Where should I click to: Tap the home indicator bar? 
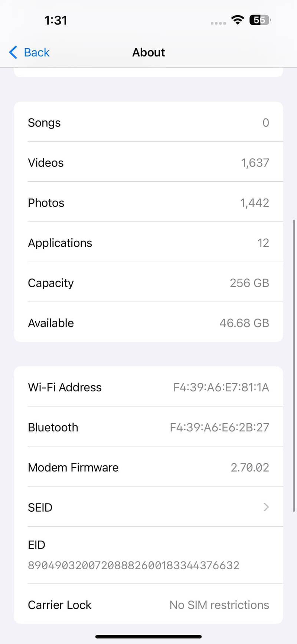click(x=148, y=637)
